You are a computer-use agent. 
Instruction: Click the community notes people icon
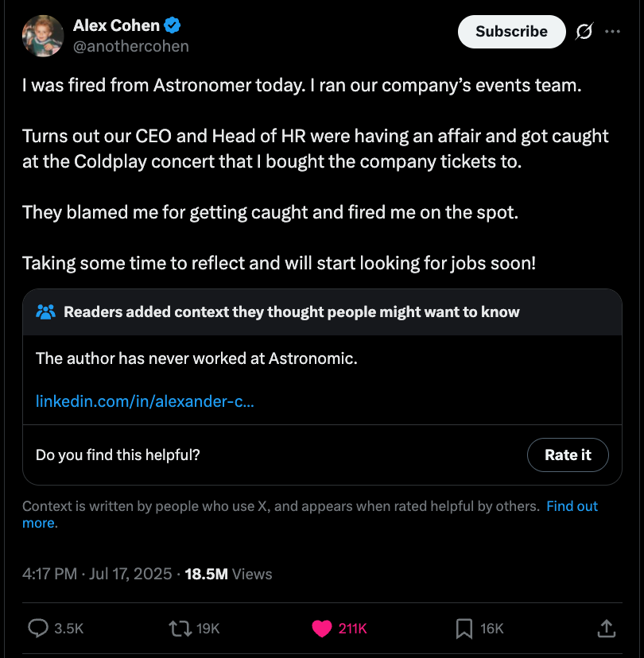46,312
